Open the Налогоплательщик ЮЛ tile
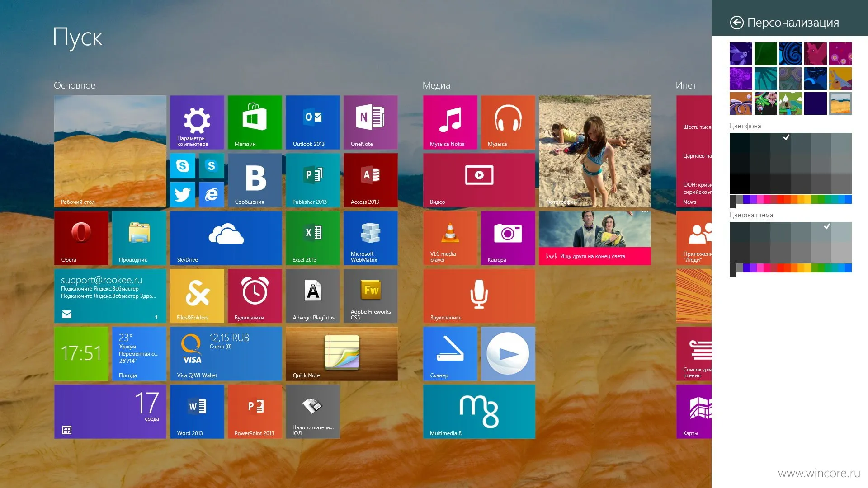 (x=312, y=411)
